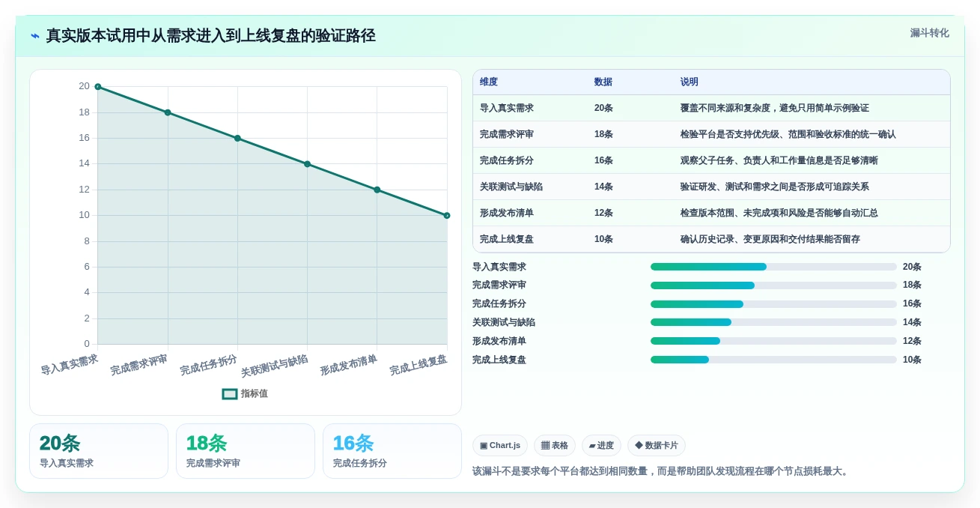The image size is (980, 508).
Task: Click the 完成需求评审 data point on chart
Action: click(x=168, y=112)
